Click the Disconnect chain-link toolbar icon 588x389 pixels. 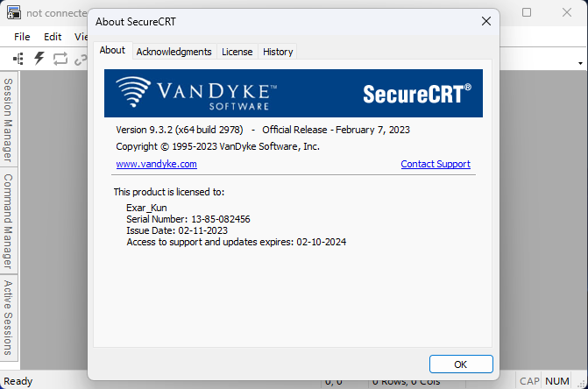pos(81,60)
